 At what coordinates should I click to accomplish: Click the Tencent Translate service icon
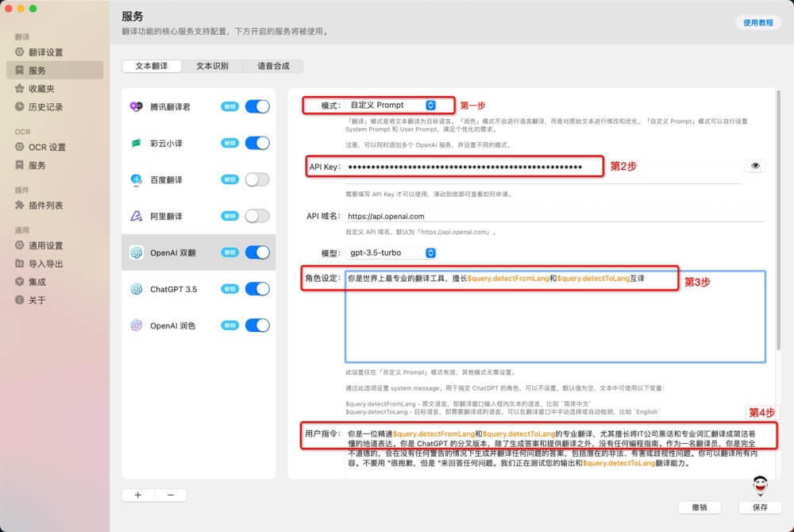click(137, 107)
